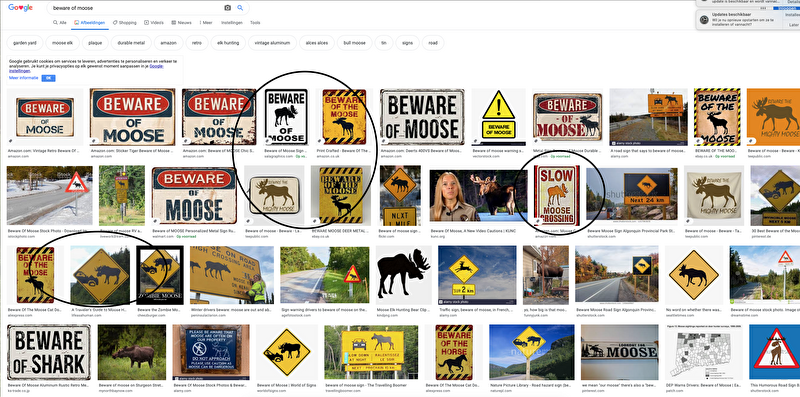The image size is (800, 397).
Task: Open the Meer informatie link
Action: (x=23, y=78)
